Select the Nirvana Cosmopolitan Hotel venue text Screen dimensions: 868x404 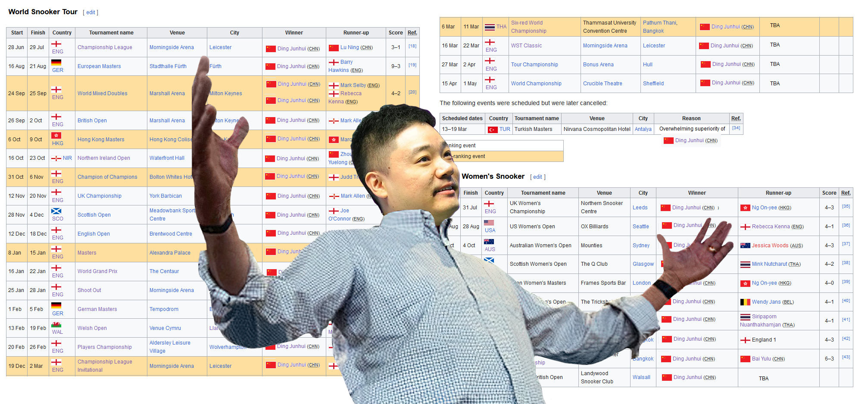pos(597,129)
